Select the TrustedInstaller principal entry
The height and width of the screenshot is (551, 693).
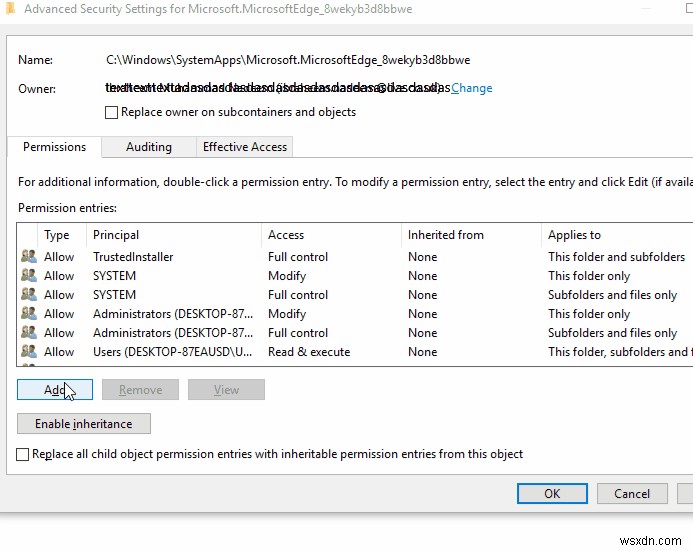[133, 257]
